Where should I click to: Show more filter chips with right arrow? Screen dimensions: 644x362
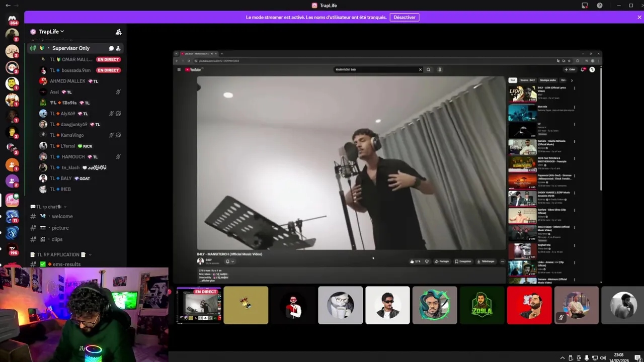pos(571,80)
